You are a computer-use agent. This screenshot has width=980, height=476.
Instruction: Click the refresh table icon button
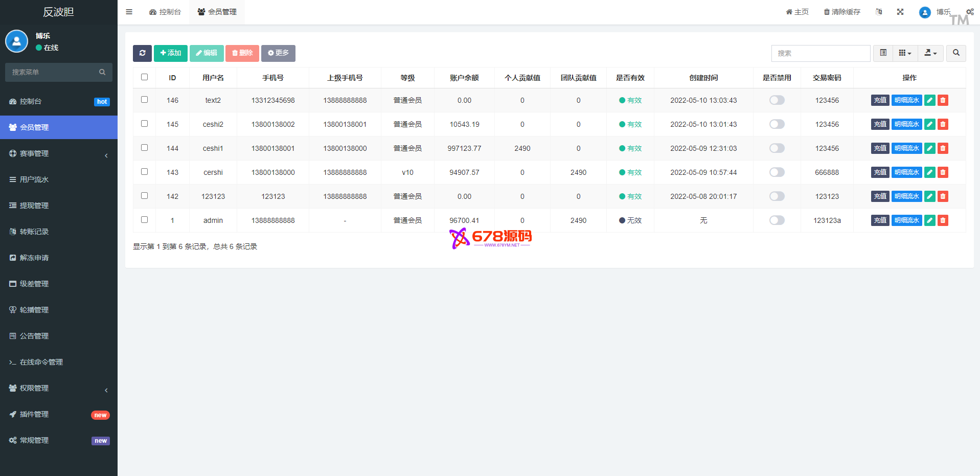(142, 53)
